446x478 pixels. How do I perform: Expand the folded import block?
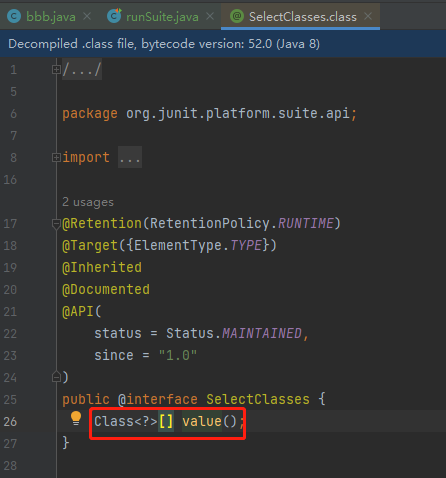click(x=56, y=157)
